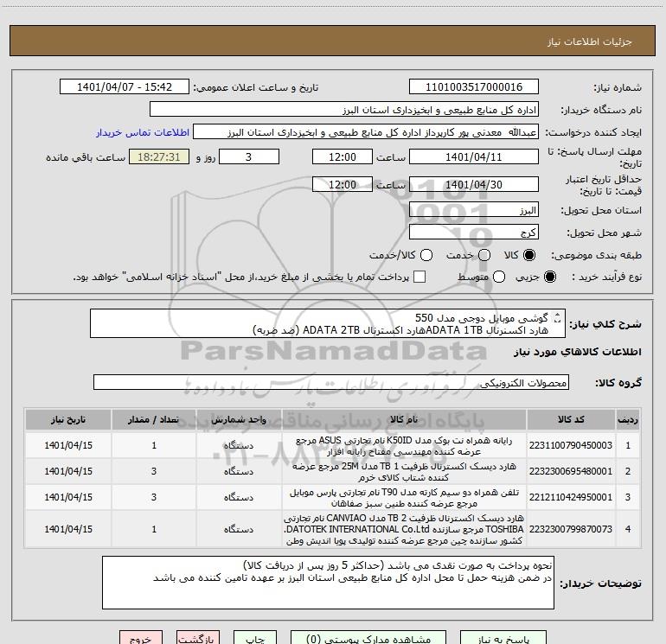Click the price validity time 12:00 field
This screenshot has height=644, width=666.
click(343, 184)
